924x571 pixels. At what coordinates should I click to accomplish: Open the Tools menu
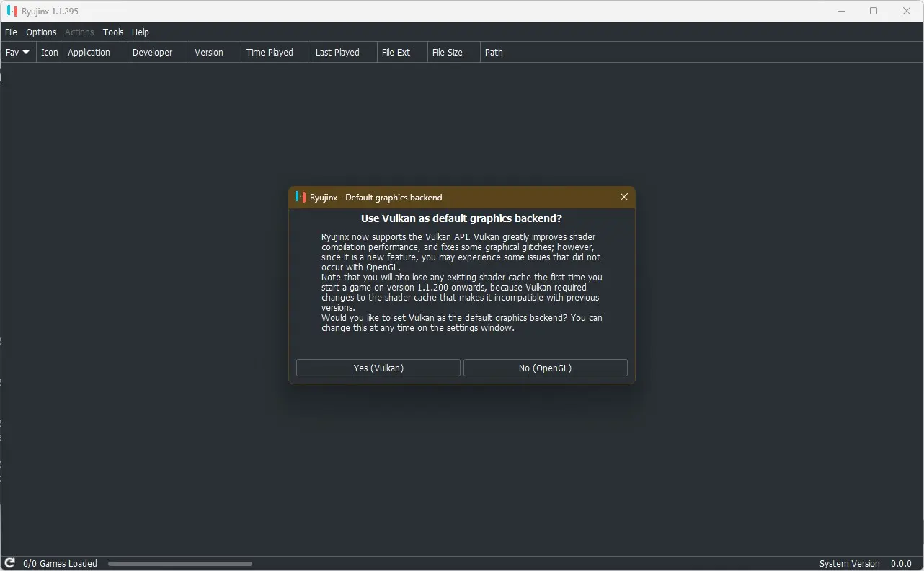click(113, 32)
